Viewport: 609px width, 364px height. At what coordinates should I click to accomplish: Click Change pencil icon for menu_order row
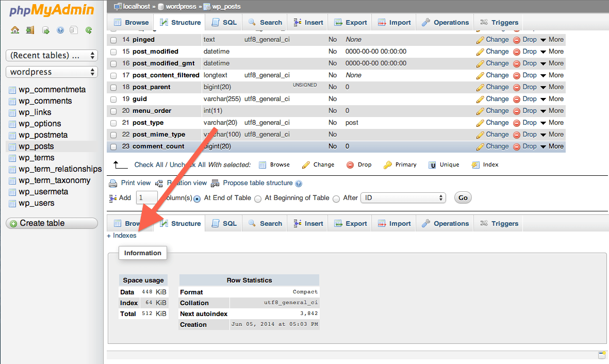pyautogui.click(x=480, y=111)
